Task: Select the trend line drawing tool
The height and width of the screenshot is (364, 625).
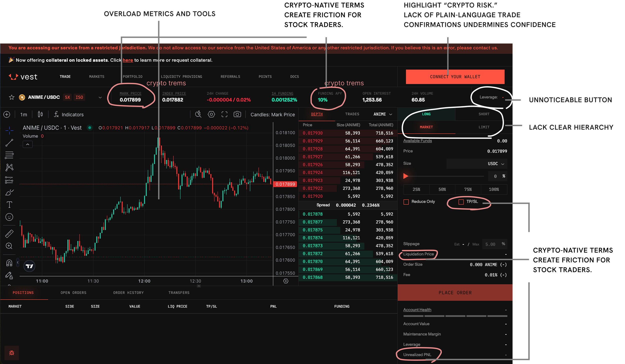Action: tap(9, 143)
